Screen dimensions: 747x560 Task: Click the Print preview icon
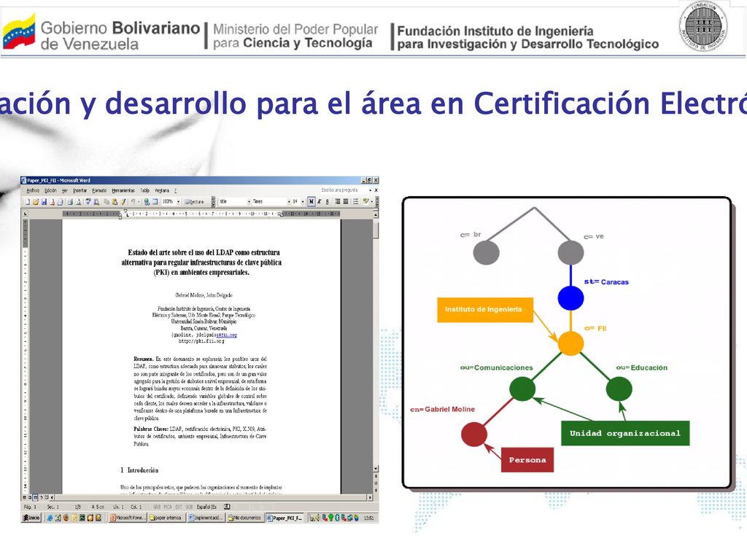[x=78, y=202]
